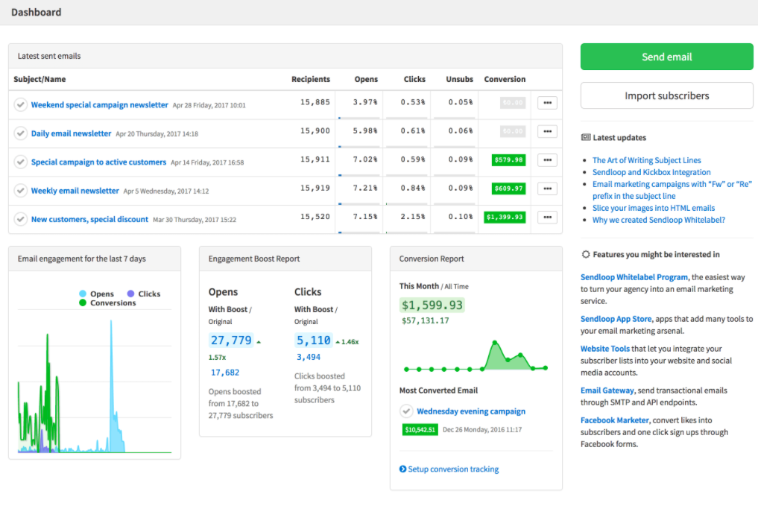
Task: Click With Boost opens value 27,779
Action: (231, 341)
